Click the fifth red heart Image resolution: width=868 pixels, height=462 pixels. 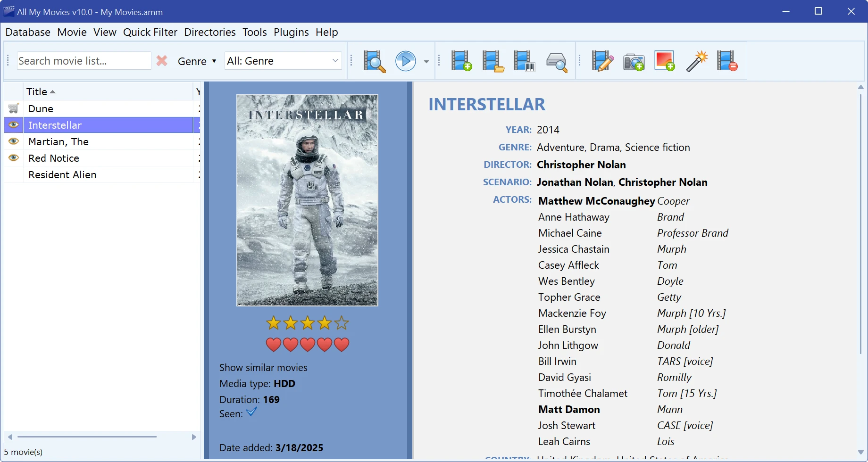[x=342, y=345]
